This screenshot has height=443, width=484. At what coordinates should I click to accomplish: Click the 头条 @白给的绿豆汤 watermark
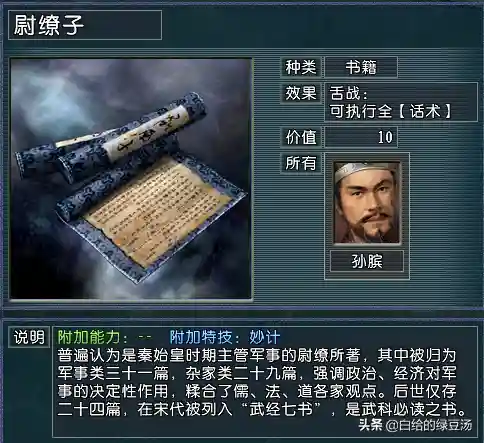pos(415,425)
